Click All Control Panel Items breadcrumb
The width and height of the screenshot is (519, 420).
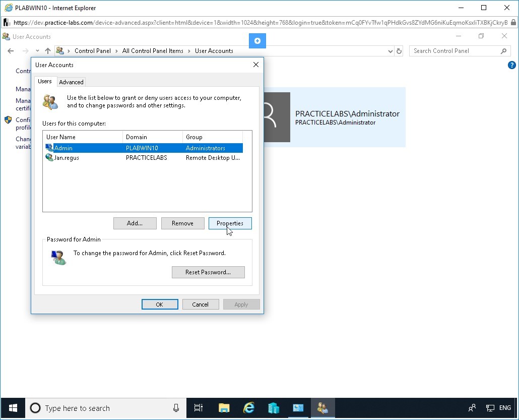[x=153, y=51]
